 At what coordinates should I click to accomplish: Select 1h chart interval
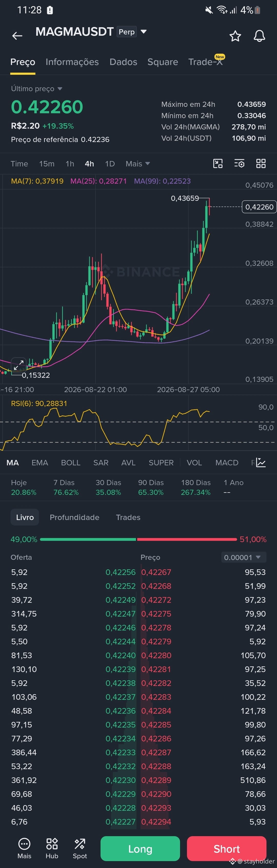tap(70, 164)
